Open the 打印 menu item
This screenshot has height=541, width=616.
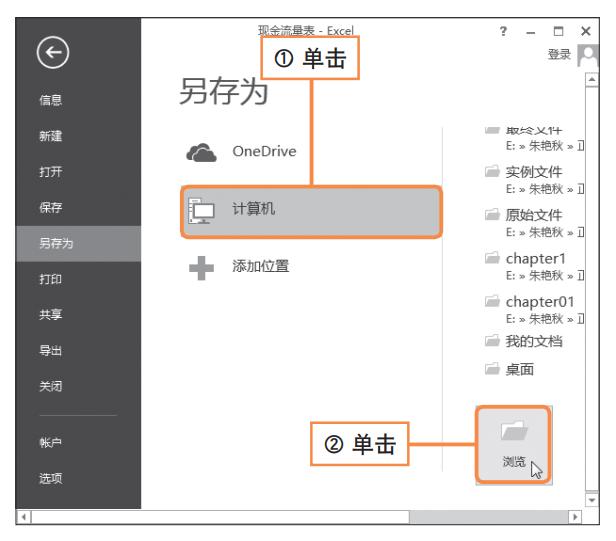[51, 279]
